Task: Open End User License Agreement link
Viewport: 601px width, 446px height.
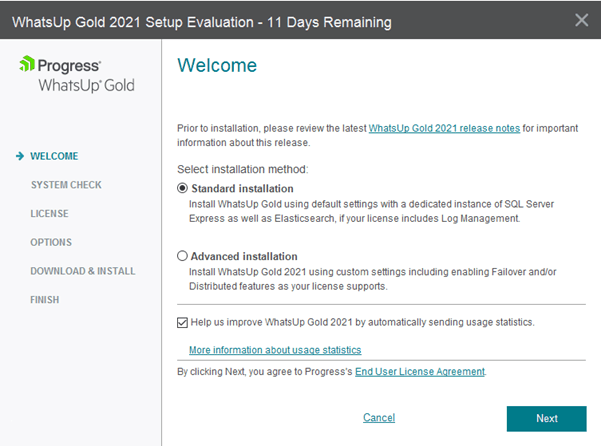Action: (x=420, y=372)
